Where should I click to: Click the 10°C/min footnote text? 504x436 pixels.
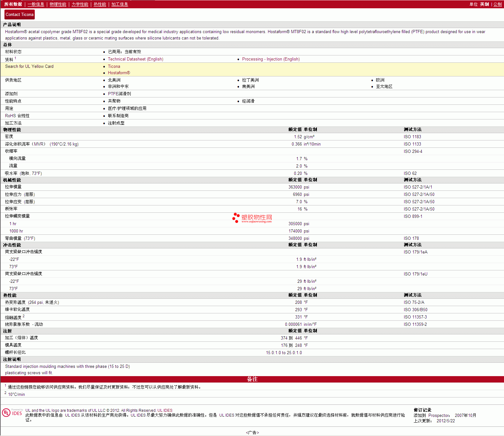click(16, 394)
